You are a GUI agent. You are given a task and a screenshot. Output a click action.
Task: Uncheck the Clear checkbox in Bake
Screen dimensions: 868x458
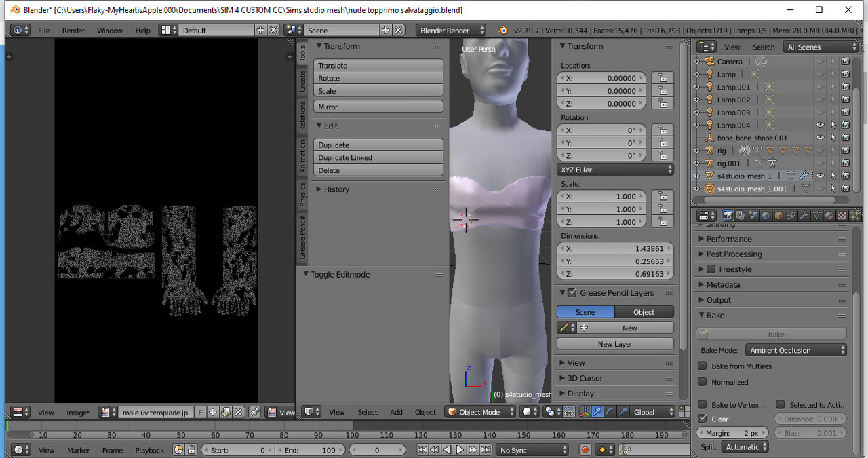pos(703,419)
